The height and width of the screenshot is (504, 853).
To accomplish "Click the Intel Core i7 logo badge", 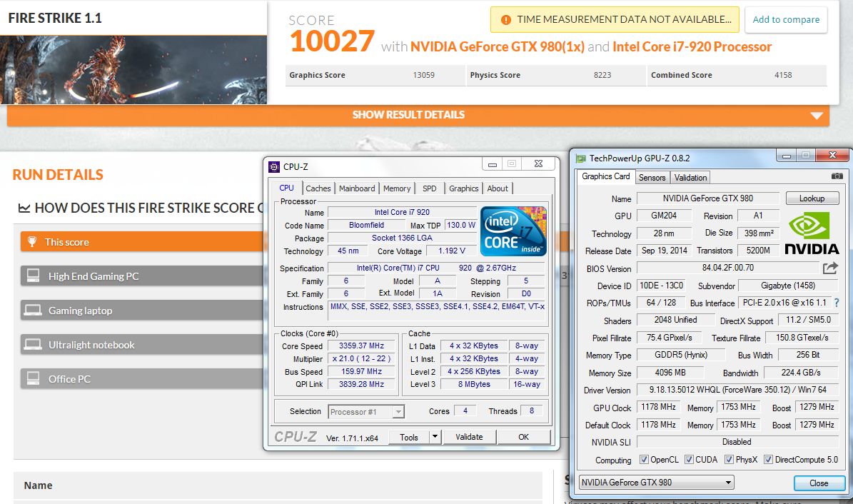I will click(x=513, y=231).
